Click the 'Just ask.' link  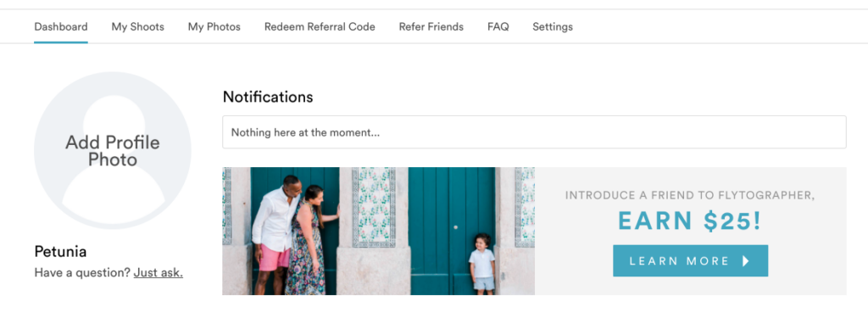click(x=159, y=273)
